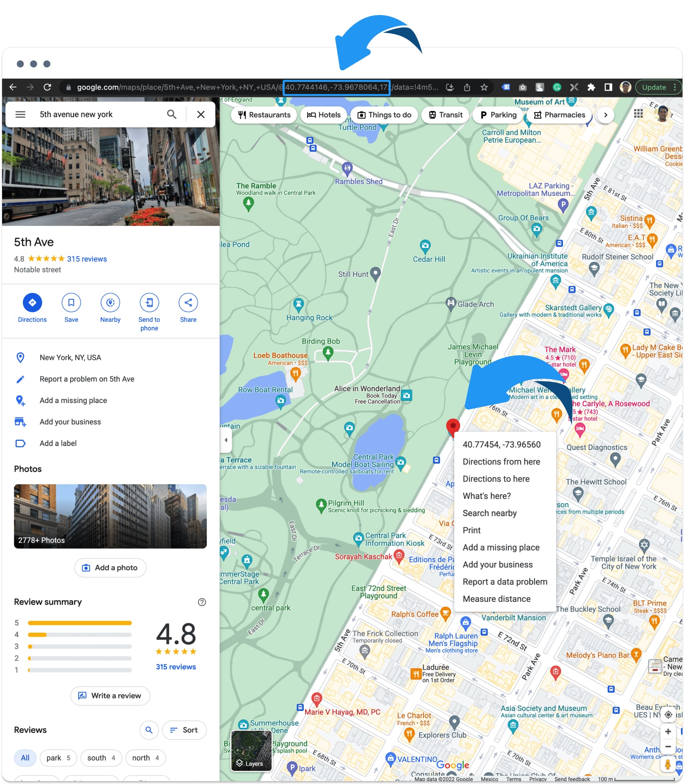Click the search magnifier icon
Image resolution: width=685 pixels, height=784 pixels.
click(x=172, y=114)
